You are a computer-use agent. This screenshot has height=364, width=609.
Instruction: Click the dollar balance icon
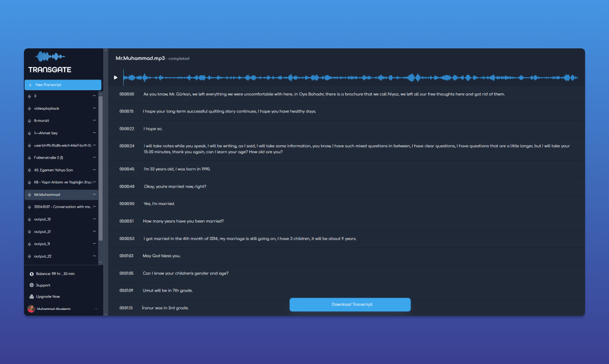[x=31, y=274]
